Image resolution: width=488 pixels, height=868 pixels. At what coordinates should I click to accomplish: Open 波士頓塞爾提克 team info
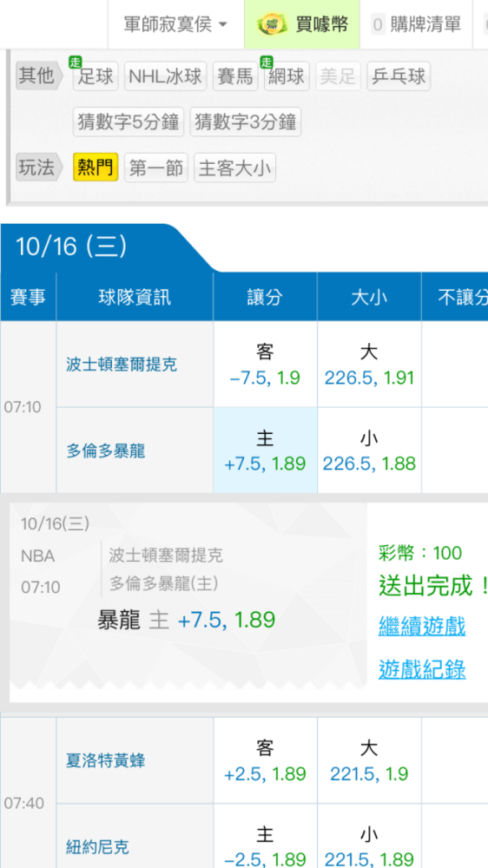coord(122,365)
